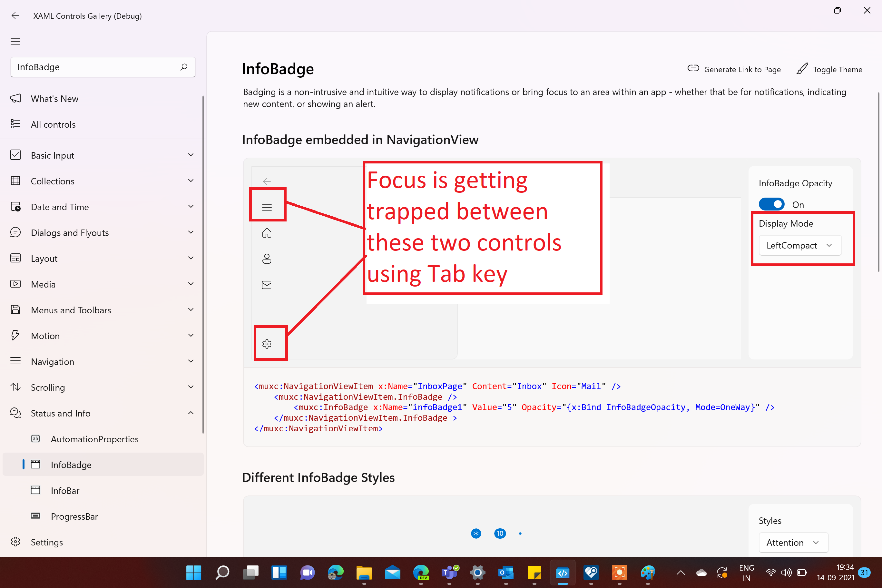Launch Microsoft Teams from the taskbar
This screenshot has width=882, height=588.
(449, 573)
